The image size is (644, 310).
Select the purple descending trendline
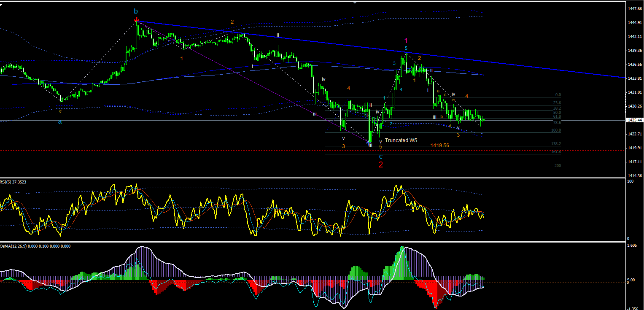[253, 81]
